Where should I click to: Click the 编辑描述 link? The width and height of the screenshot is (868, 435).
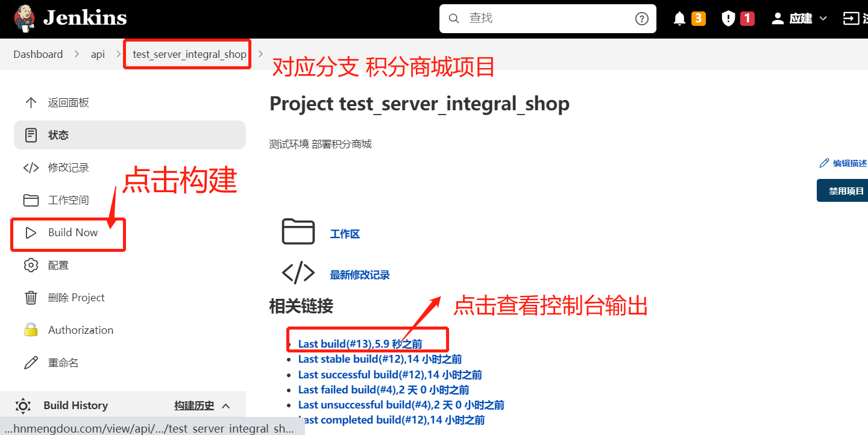click(x=844, y=163)
